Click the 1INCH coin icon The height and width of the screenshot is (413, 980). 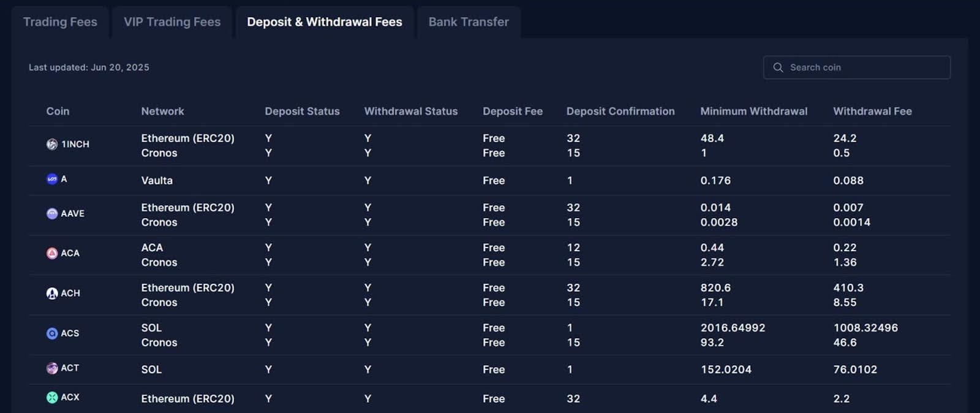[x=51, y=145]
